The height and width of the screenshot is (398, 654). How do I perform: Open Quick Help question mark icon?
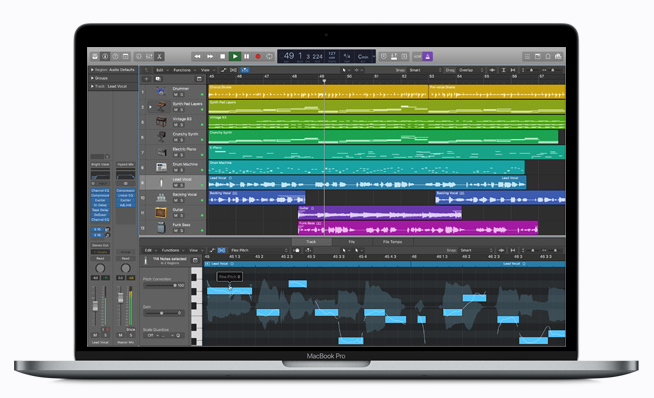[x=115, y=56]
